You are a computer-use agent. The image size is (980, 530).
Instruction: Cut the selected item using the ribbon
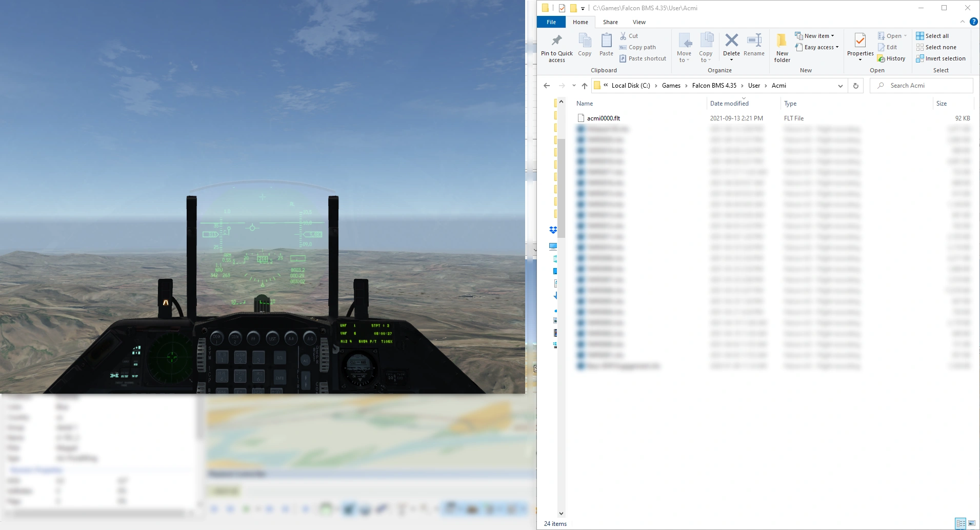tap(629, 36)
